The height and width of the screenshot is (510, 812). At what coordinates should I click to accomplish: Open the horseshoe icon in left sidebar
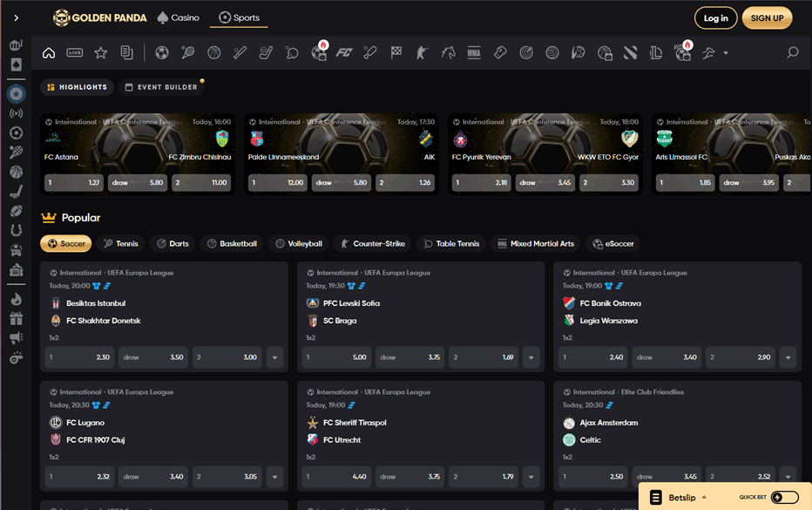click(16, 231)
